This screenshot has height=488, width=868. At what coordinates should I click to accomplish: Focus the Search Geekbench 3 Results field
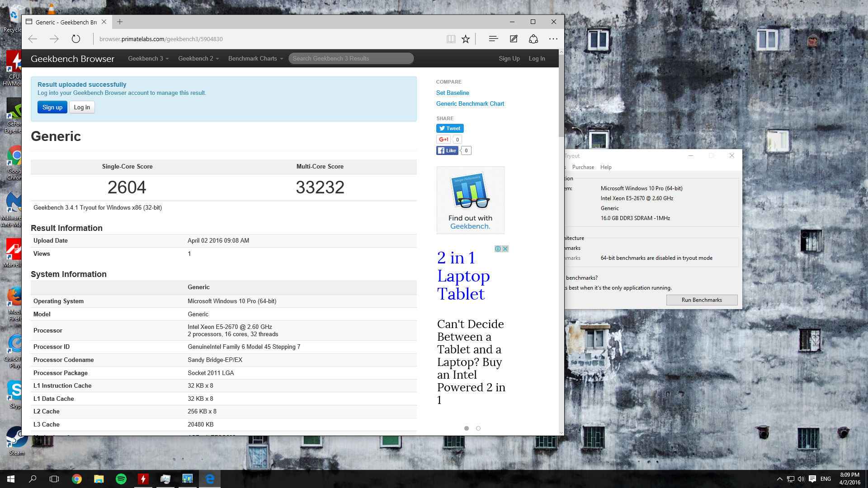click(351, 58)
